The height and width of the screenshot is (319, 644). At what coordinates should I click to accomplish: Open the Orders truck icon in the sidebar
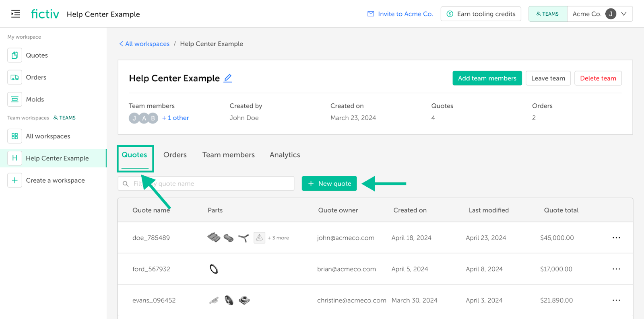pos(15,77)
